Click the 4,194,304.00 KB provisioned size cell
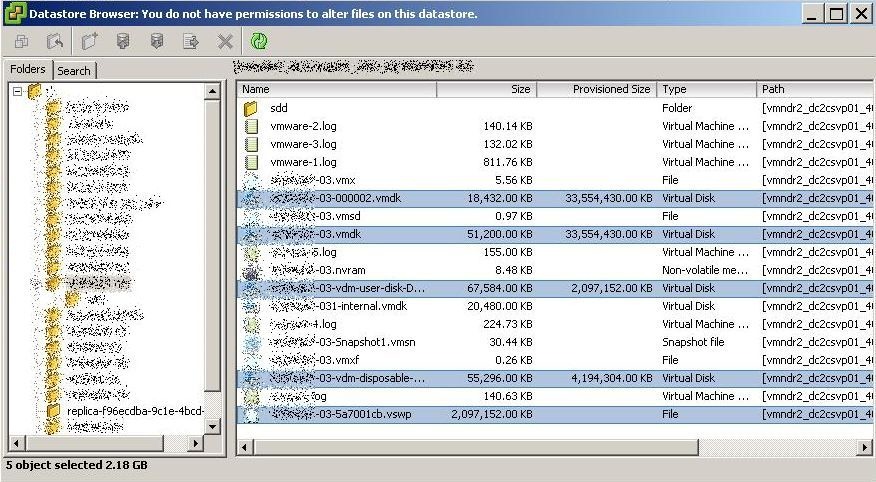Viewport: 876px width, 482px height. tap(612, 378)
